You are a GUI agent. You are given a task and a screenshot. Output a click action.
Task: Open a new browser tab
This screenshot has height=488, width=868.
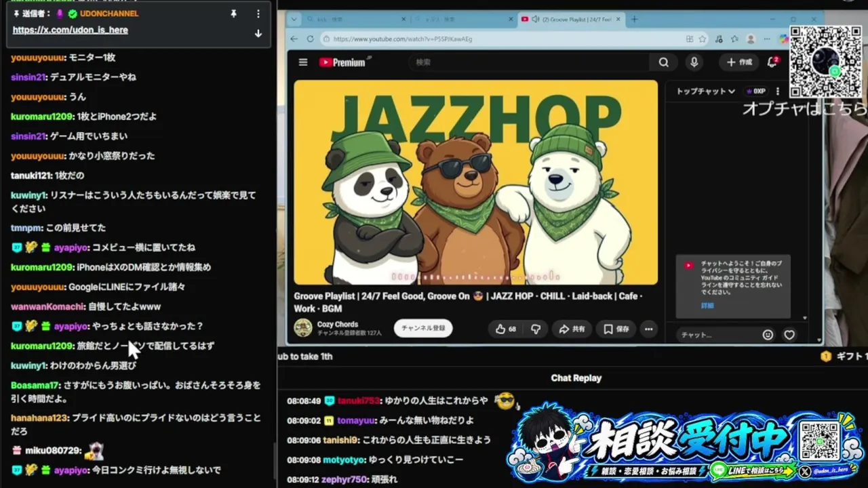634,19
